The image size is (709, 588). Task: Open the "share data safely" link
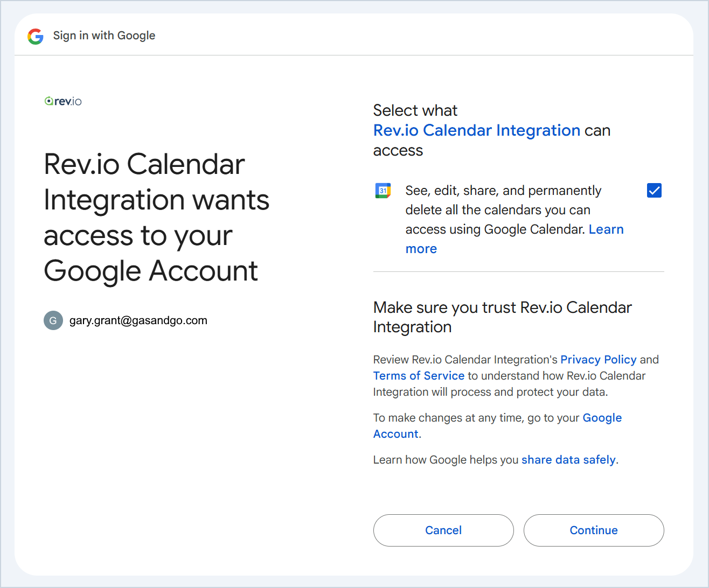[568, 460]
